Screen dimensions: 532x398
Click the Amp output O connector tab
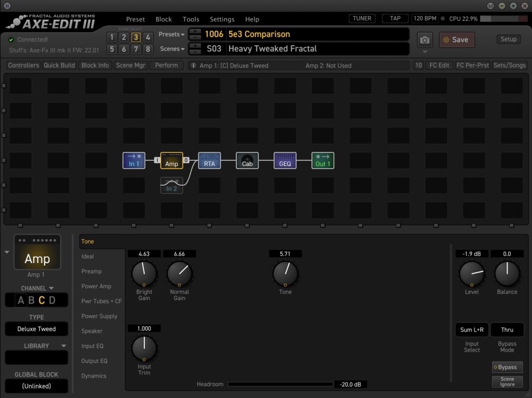click(186, 160)
